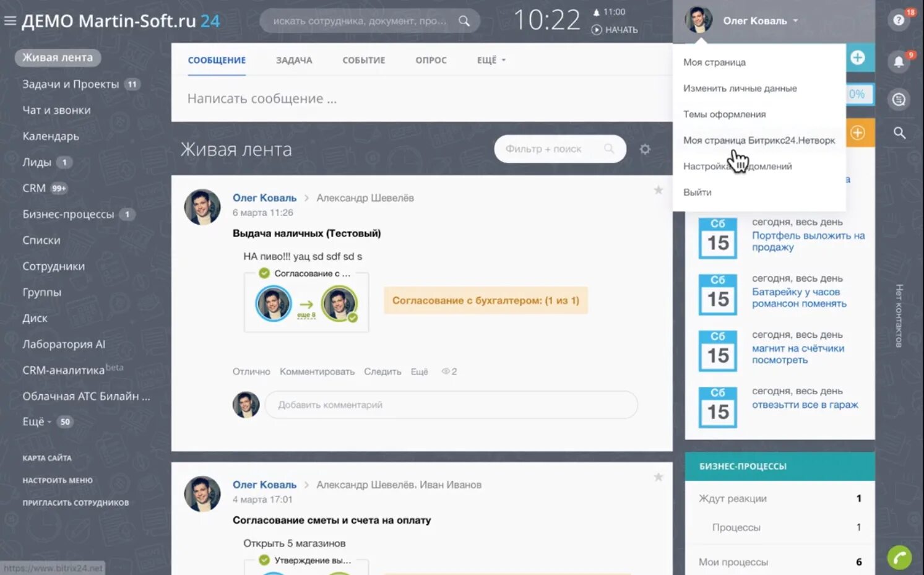Open Ждут реакции row in business processes
924x575 pixels.
pos(780,498)
